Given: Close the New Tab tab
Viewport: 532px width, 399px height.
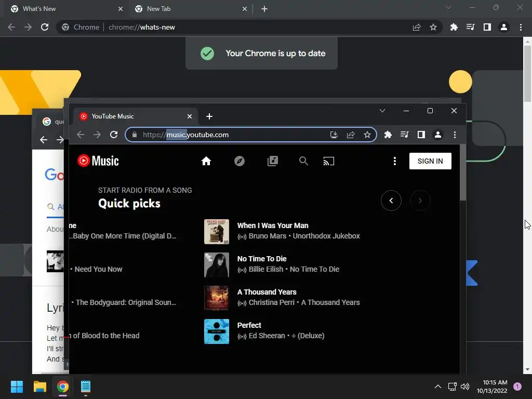Looking at the screenshot, I should [245, 9].
